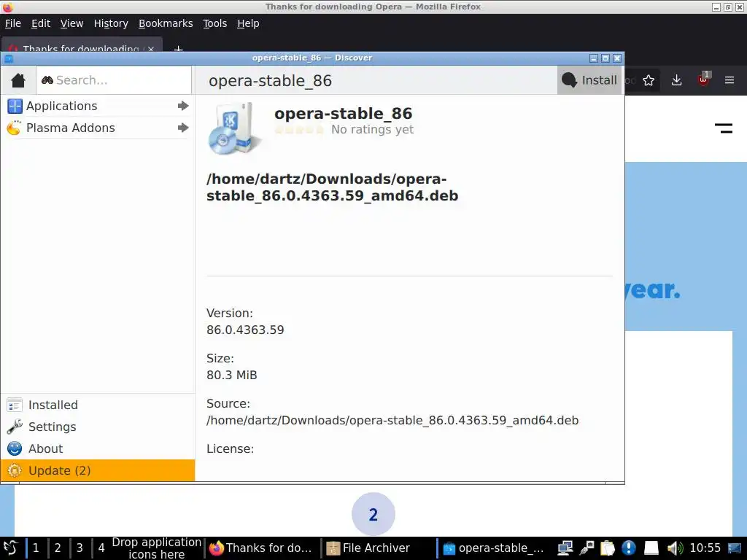The image size is (747, 560).
Task: Open the Bookmarks menu in Firefox
Action: [x=166, y=23]
